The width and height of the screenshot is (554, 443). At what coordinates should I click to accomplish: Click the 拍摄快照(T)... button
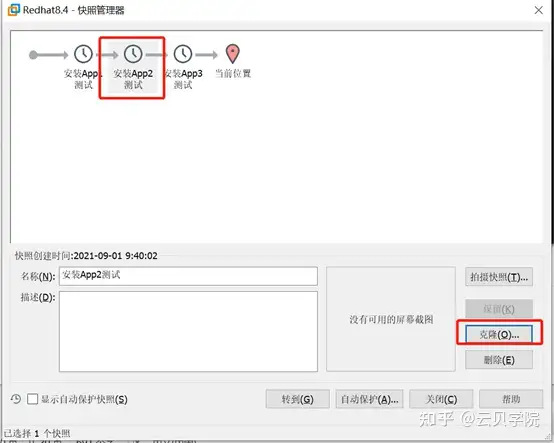499,277
